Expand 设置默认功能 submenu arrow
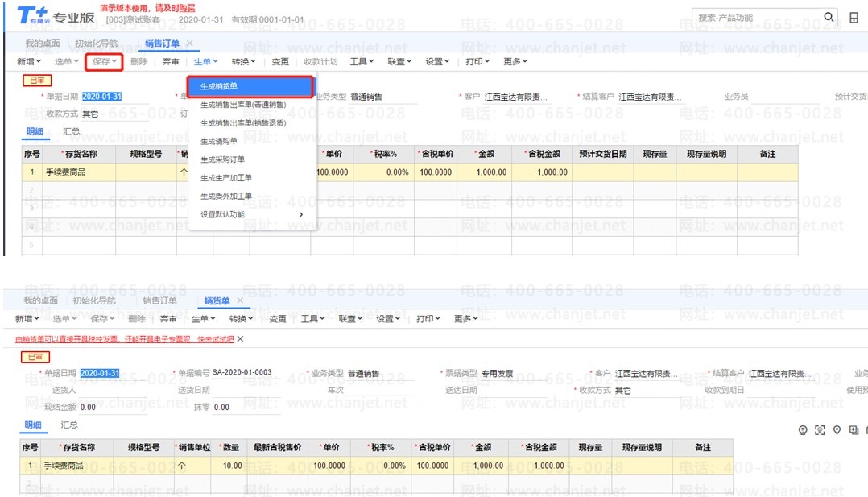Viewport: 868px width, 497px height. tap(301, 215)
